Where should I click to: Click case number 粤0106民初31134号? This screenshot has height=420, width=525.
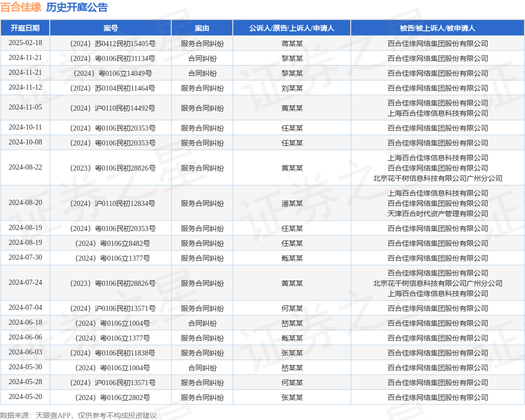pos(113,58)
